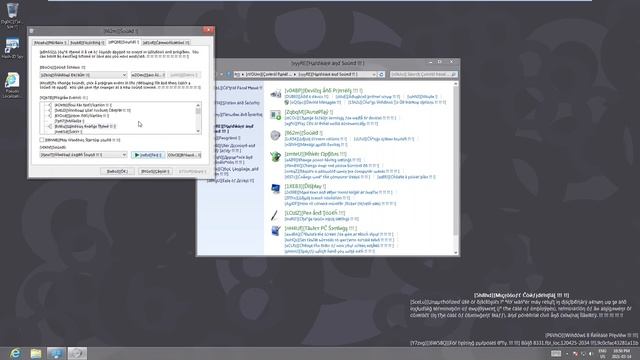The image size is (640, 360).
Task: Open the address bar history dropdown
Action: (373, 74)
